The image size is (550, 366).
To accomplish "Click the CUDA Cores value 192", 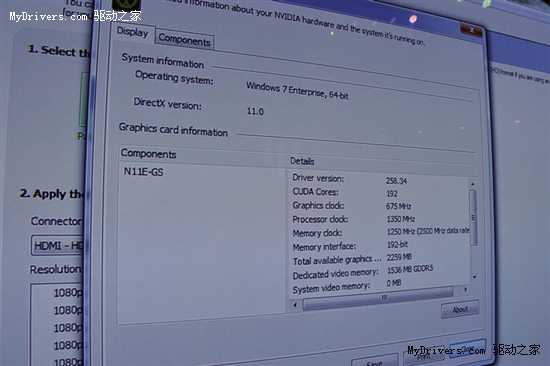I will point(392,194).
